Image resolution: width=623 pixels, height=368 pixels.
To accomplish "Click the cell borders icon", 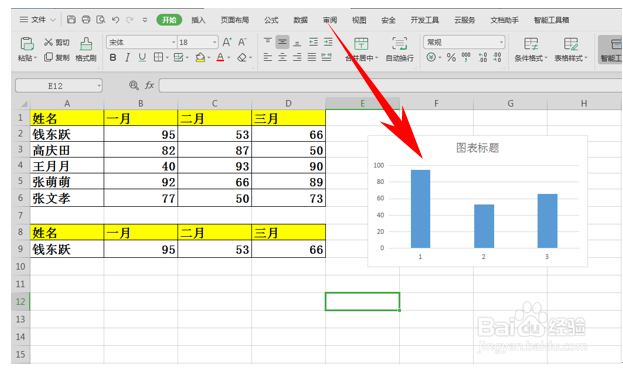I will pos(158,58).
